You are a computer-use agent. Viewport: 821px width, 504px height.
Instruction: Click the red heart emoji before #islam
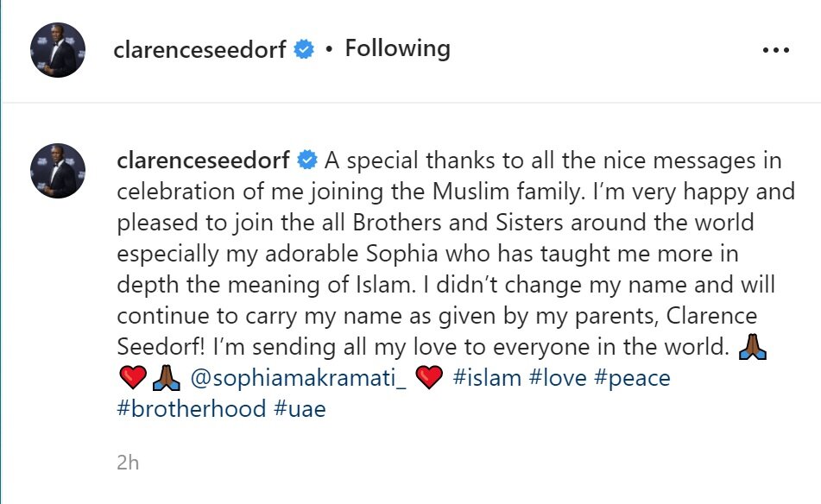tap(429, 378)
